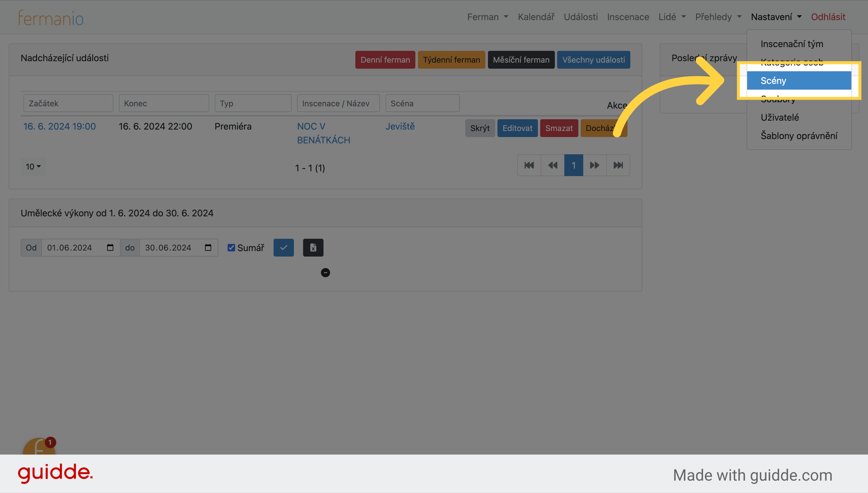Toggle the Sumář checkbox
The width and height of the screenshot is (868, 493).
click(231, 248)
